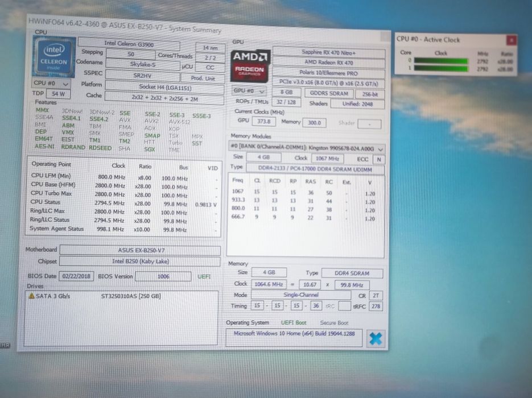
Task: Click the 256-bit bus width field
Action: 370,94
